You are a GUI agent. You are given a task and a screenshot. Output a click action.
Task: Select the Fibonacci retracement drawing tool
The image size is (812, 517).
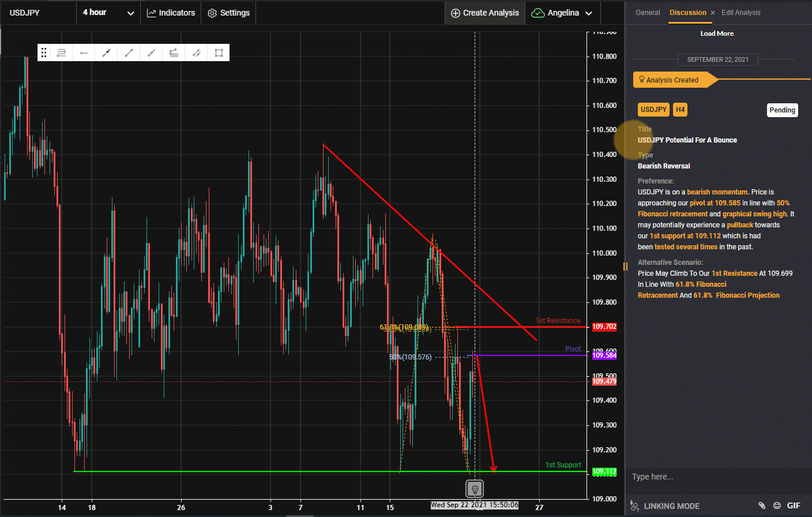(x=61, y=53)
